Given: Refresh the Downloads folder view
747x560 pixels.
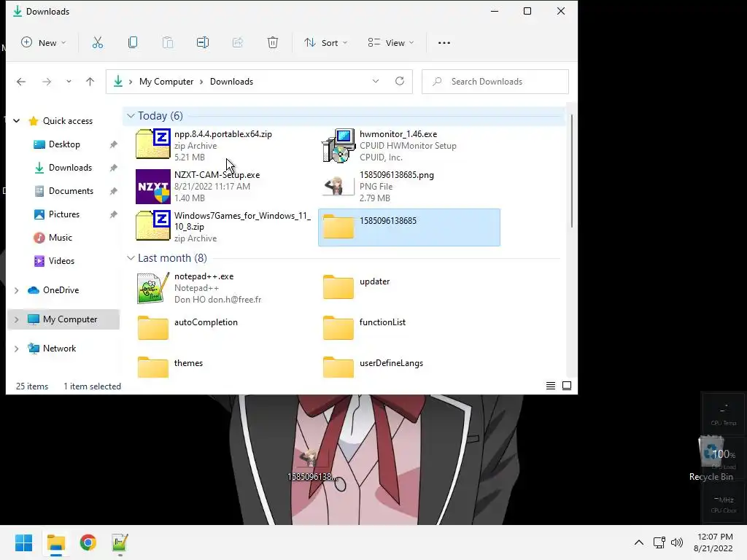Looking at the screenshot, I should click(400, 82).
